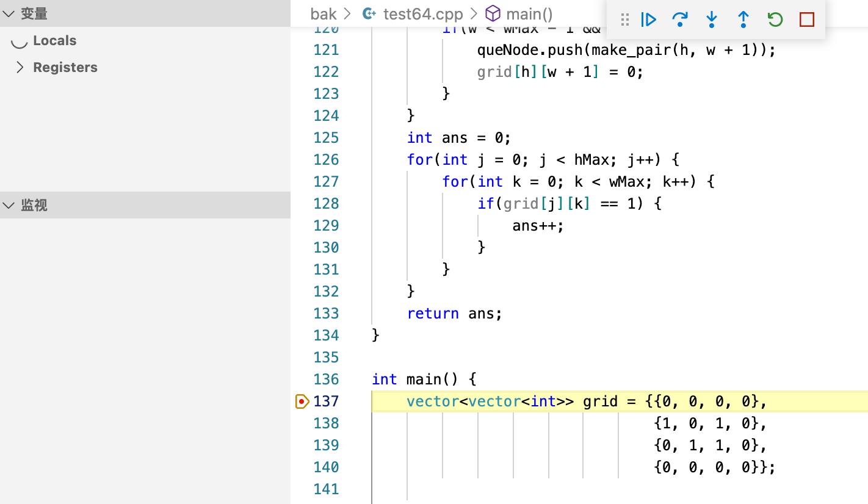This screenshot has width=868, height=504.
Task: Open bak in the breadcrumb bar
Action: (x=324, y=13)
